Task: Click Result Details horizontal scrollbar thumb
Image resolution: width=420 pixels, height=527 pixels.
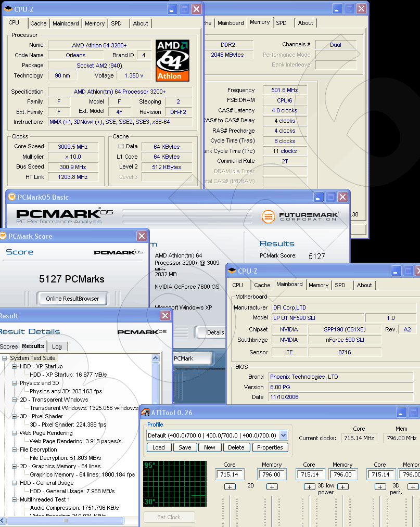Action: pos(66,520)
